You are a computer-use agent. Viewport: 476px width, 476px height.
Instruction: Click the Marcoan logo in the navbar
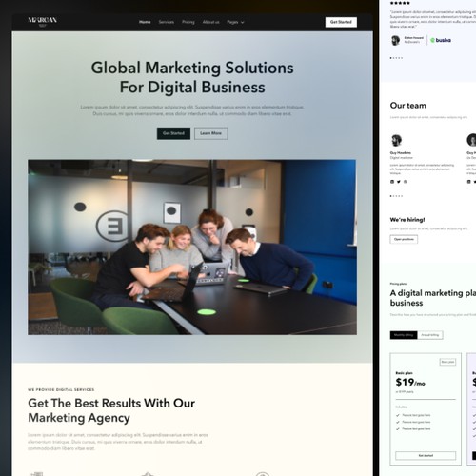[43, 21]
